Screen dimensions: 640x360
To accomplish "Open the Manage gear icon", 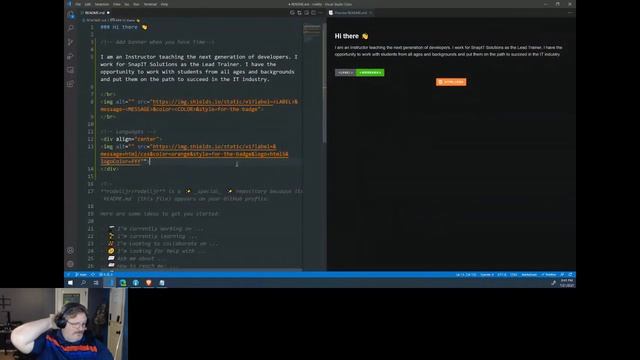I will 71,264.
